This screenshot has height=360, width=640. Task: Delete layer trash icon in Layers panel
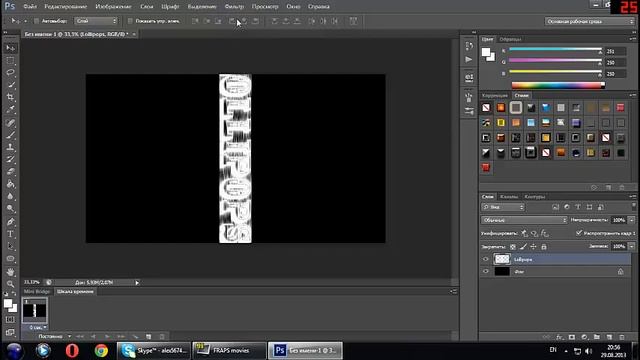pyautogui.click(x=622, y=337)
